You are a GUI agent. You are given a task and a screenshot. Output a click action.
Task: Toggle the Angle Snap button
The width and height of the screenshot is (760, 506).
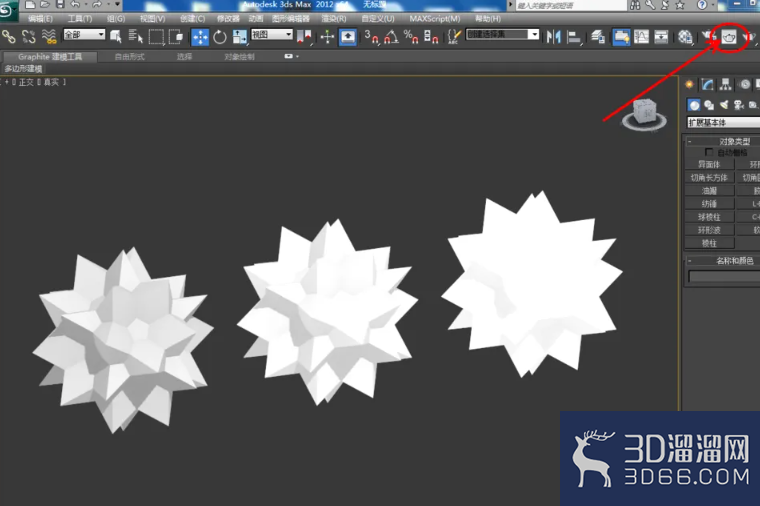coord(391,37)
